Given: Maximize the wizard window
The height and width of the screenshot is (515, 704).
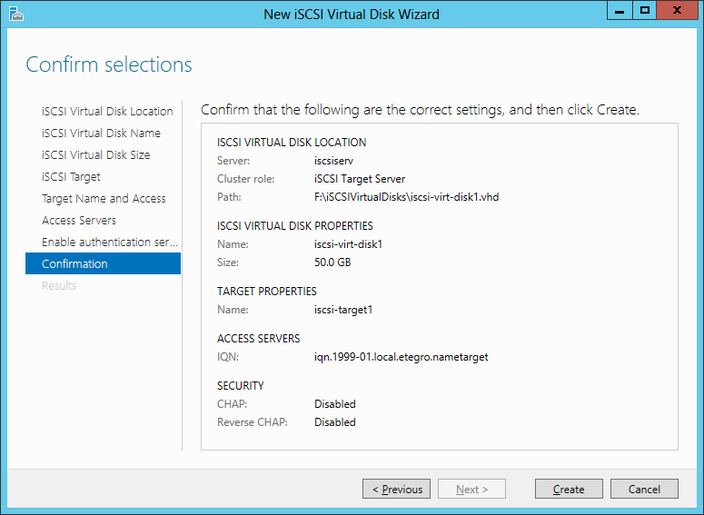Looking at the screenshot, I should (645, 11).
